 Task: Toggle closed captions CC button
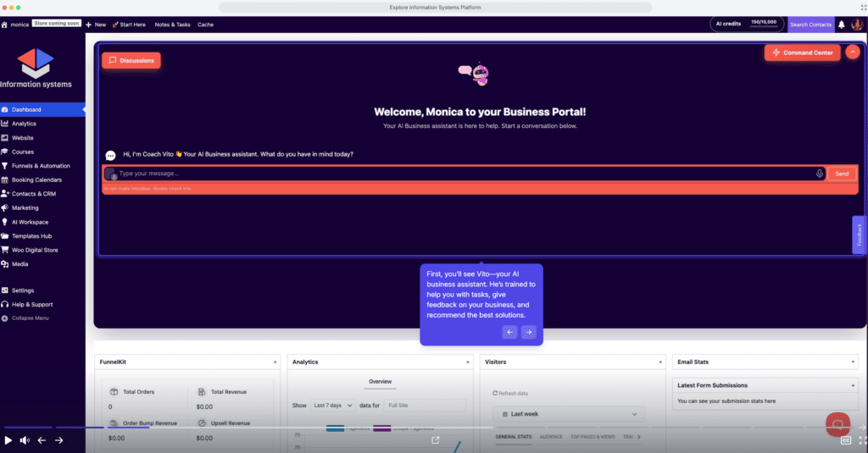point(846,440)
